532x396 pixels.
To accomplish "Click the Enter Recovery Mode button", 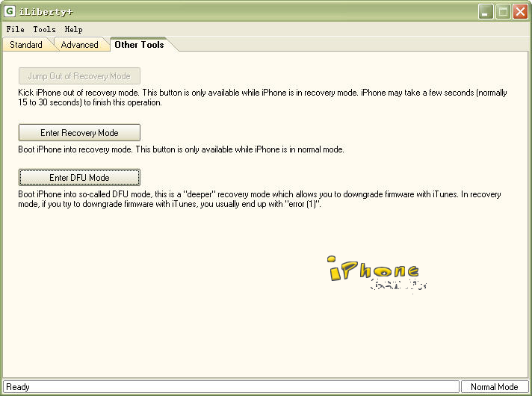I will coord(79,133).
